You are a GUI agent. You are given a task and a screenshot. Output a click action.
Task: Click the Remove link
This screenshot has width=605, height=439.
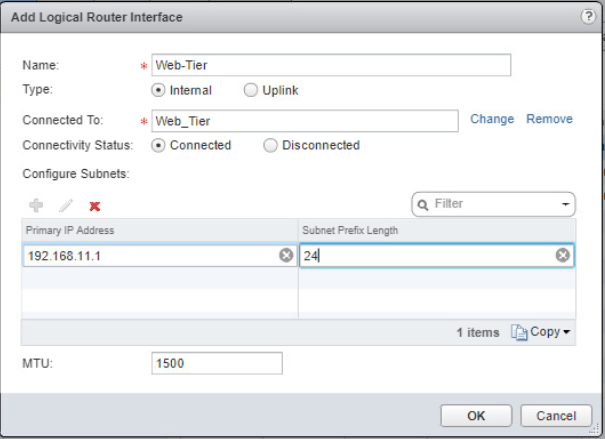(x=549, y=119)
